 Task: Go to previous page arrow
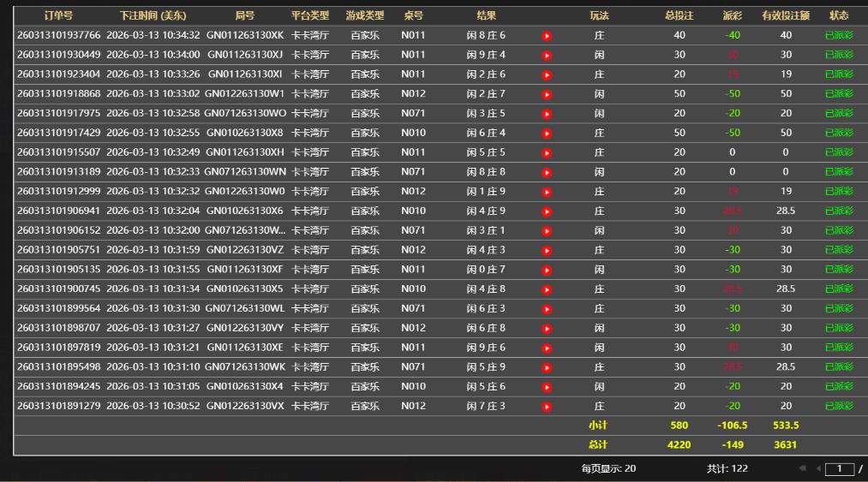[x=817, y=468]
